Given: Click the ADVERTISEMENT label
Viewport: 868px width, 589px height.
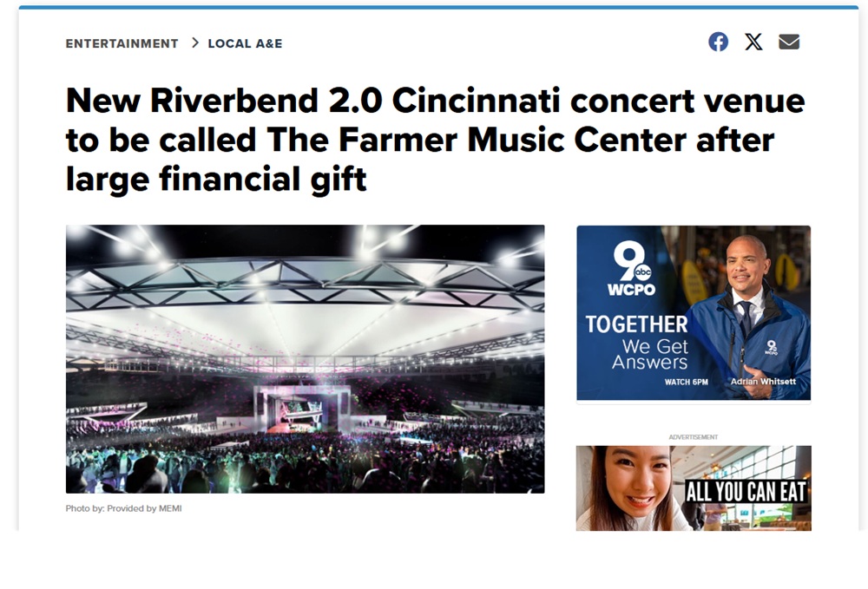Looking at the screenshot, I should [x=693, y=437].
